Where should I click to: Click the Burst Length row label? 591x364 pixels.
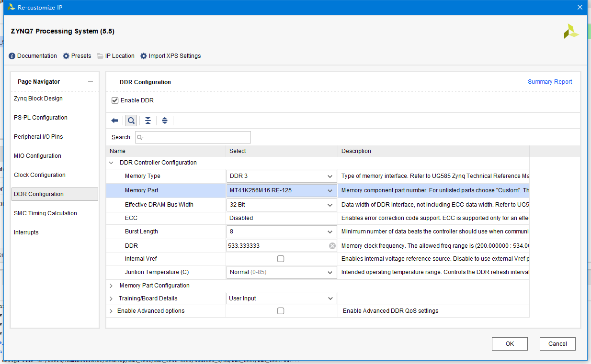coord(141,232)
